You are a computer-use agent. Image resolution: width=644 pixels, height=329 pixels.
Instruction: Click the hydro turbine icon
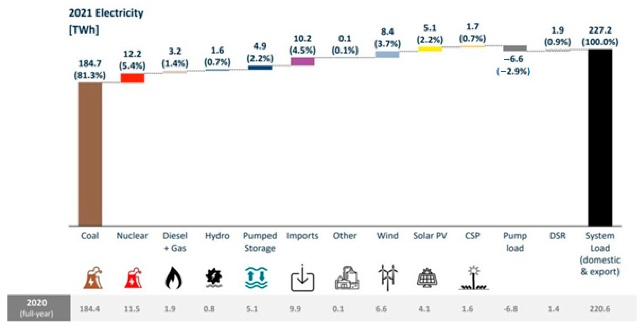tap(214, 278)
